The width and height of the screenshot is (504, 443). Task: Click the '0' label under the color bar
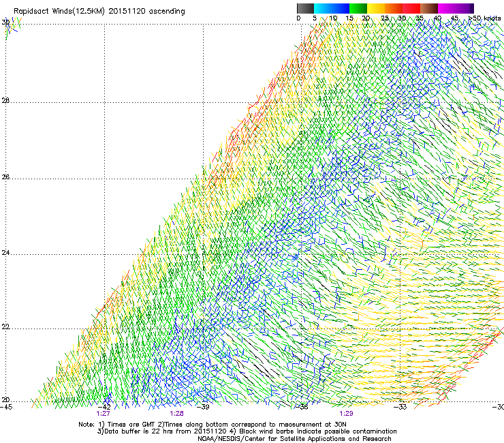(298, 18)
